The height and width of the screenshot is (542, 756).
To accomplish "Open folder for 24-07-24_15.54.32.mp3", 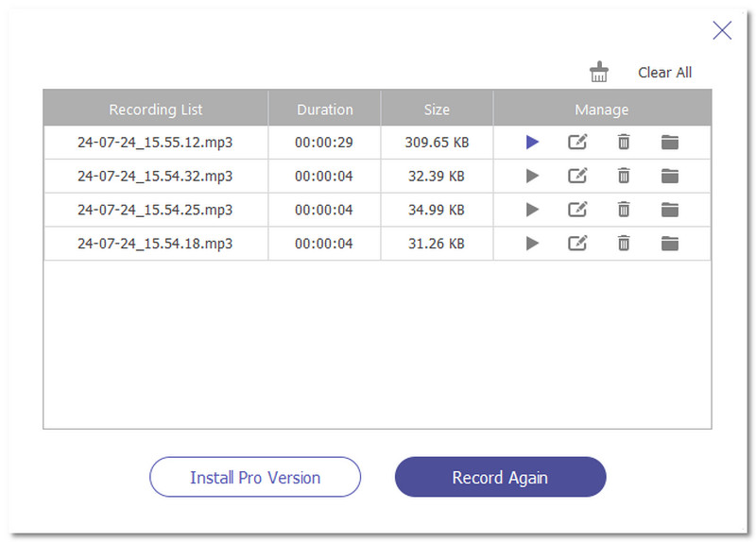I will [670, 176].
